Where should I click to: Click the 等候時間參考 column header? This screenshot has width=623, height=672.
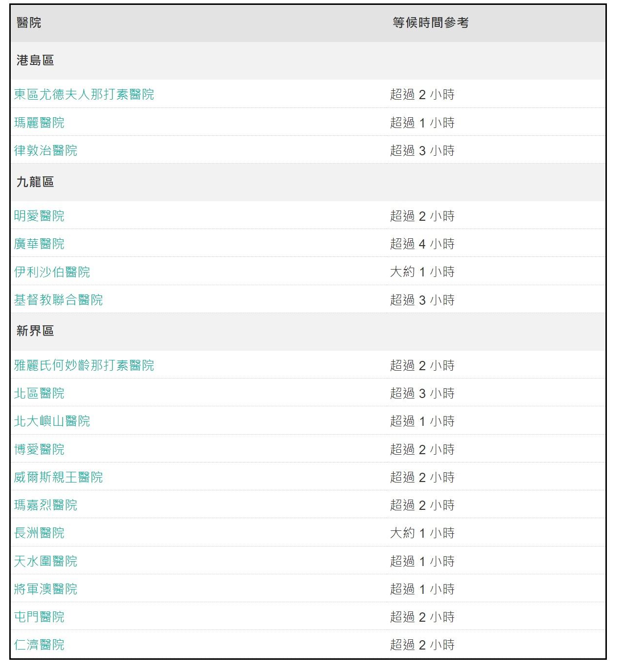(x=432, y=21)
